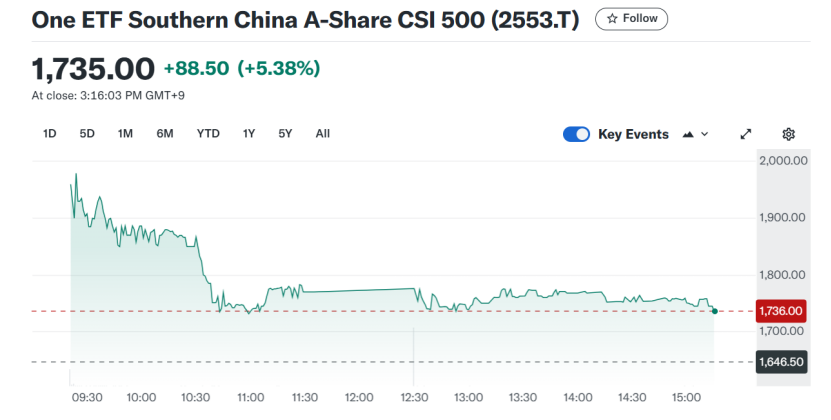Viewport: 831px width, 420px height.
Task: Expand chart to full screen
Action: coord(745,134)
